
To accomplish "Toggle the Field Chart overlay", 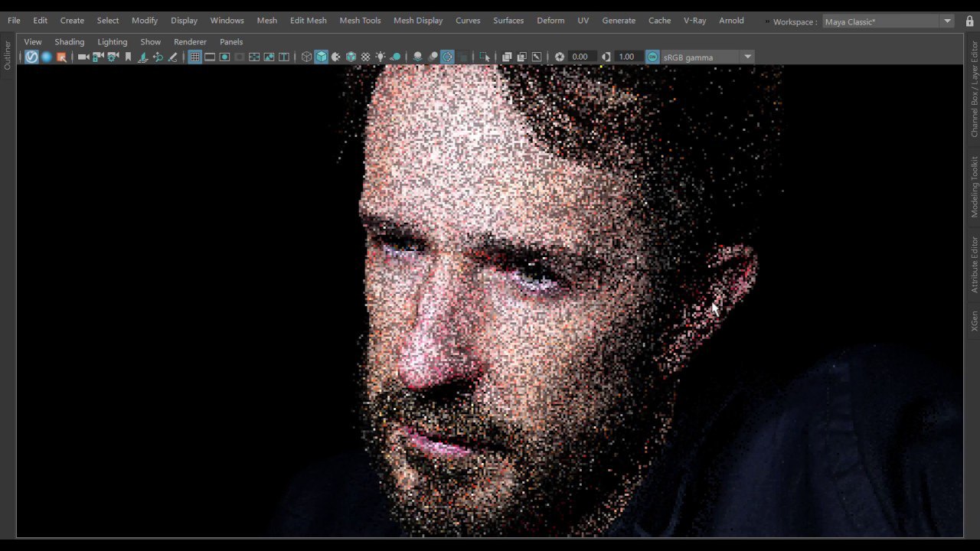I will pos(254,57).
